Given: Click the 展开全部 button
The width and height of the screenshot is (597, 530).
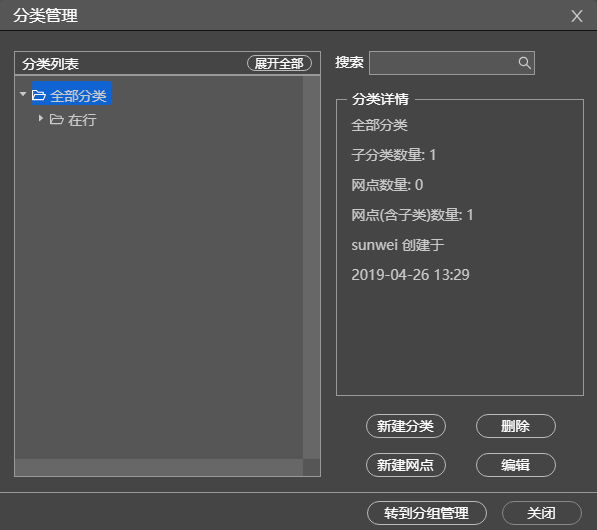Looking at the screenshot, I should pyautogui.click(x=279, y=63).
